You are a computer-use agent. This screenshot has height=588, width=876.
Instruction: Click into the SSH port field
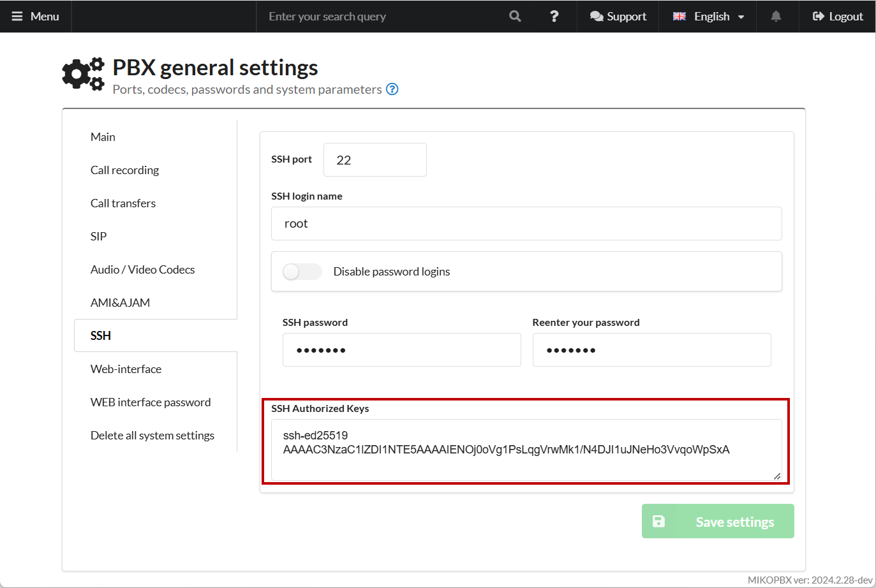click(375, 160)
